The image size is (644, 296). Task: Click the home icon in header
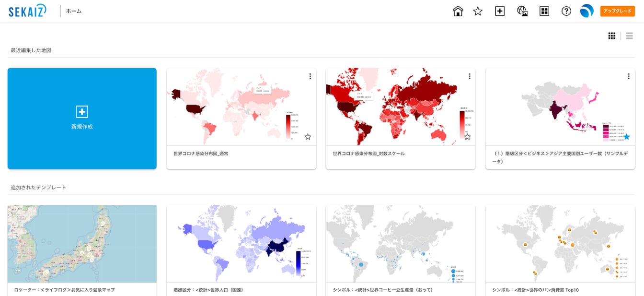tap(458, 11)
